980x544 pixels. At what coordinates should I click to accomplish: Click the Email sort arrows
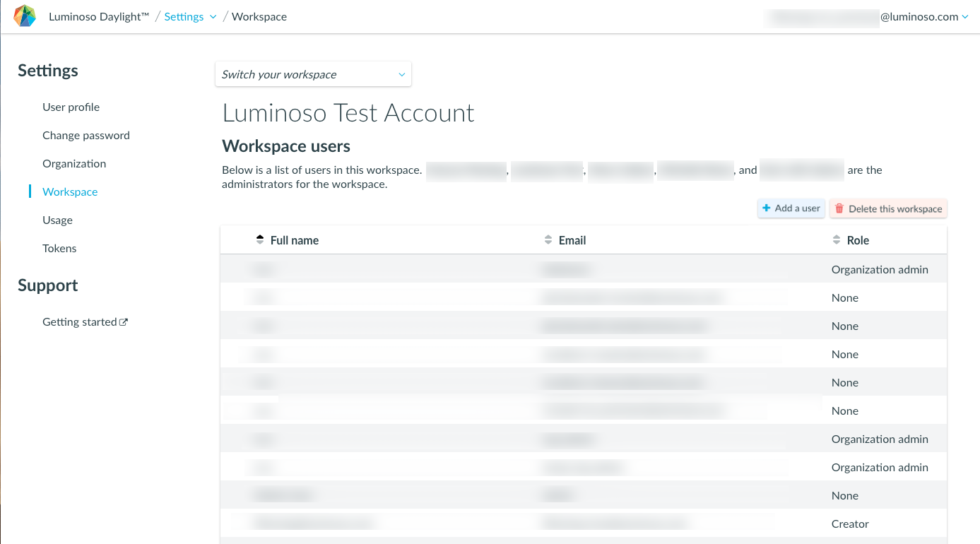coord(548,240)
